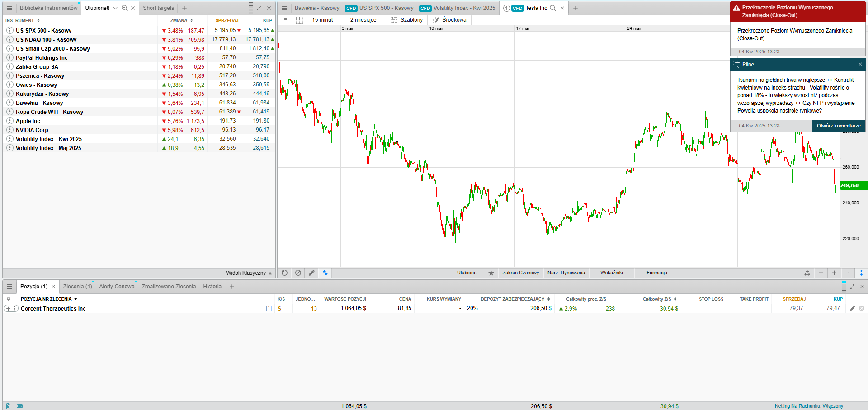This screenshot has width=868, height=410.
Task: Expand the Concept Therapeutics position row
Action: 8,309
